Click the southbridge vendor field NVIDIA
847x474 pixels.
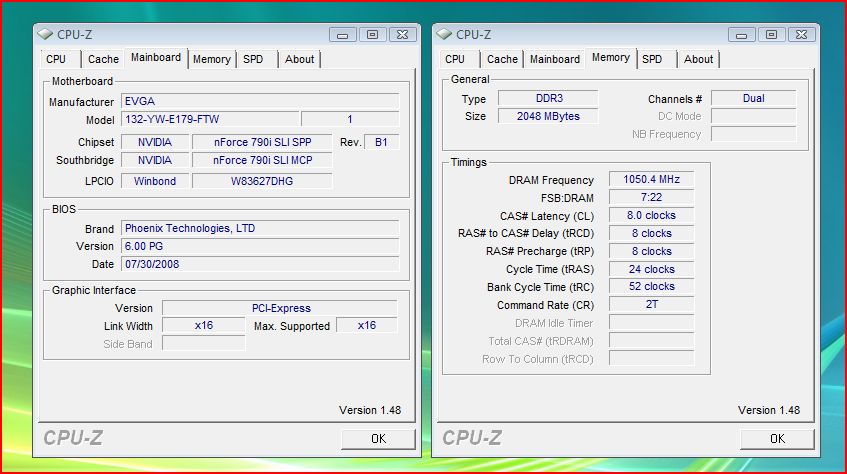tap(155, 160)
